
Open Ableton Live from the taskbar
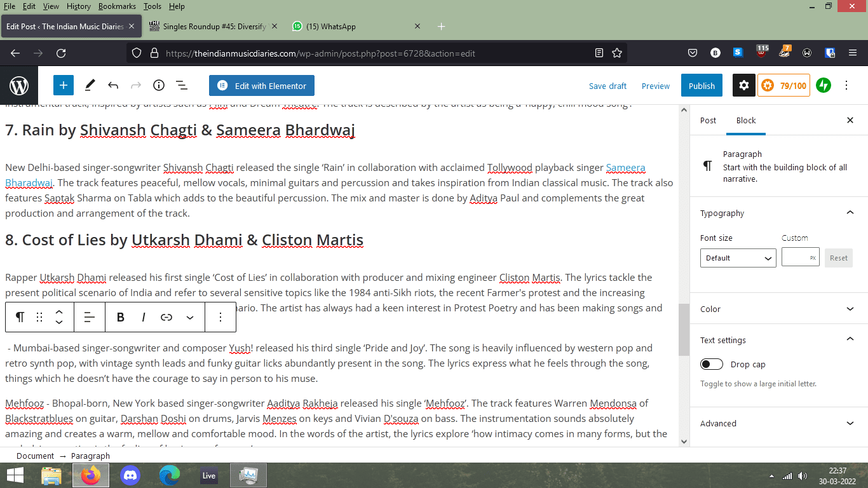coord(208,475)
